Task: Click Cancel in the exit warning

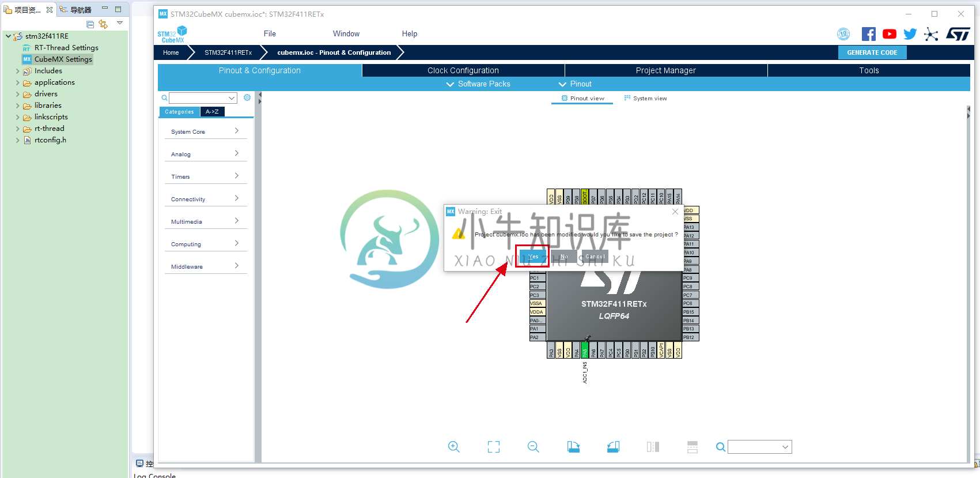Action: click(x=595, y=257)
